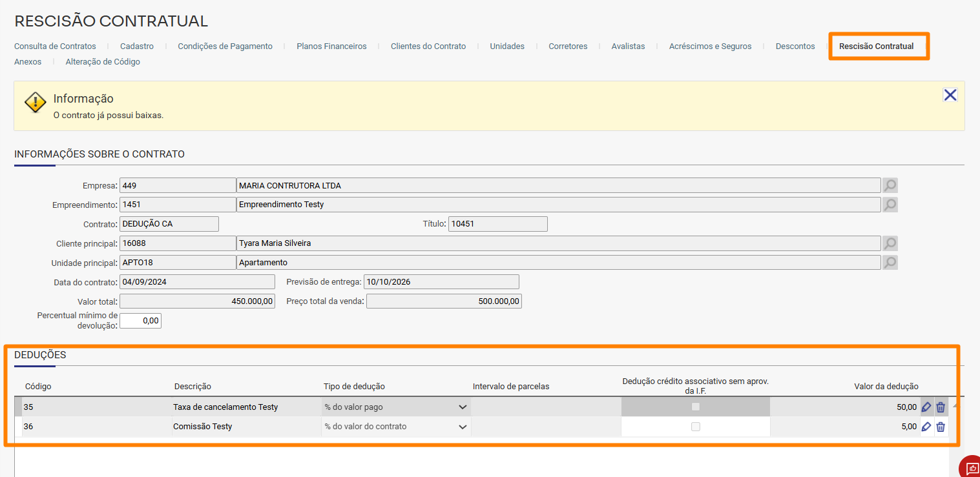Open Condições de Pagamento tab
The image size is (980, 477).
[x=225, y=46]
